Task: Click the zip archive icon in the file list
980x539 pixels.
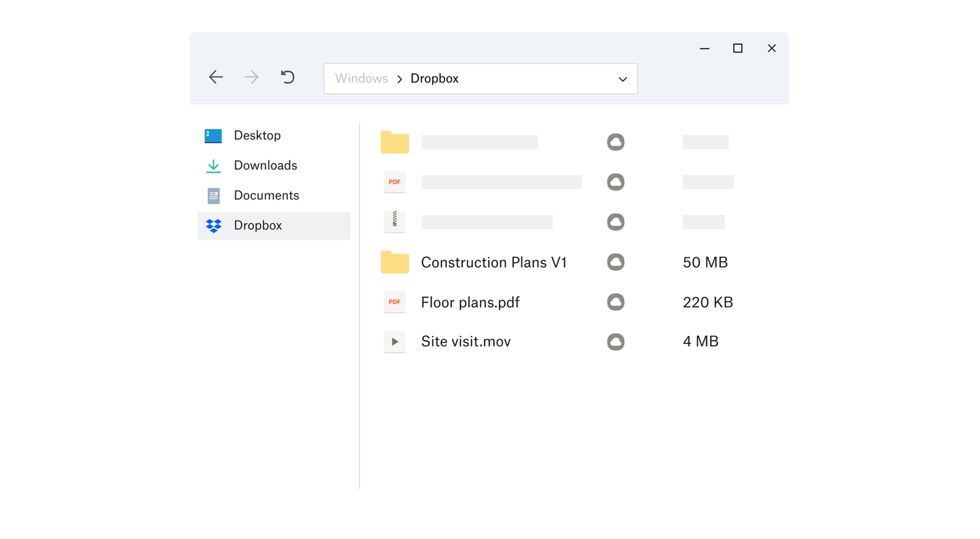Action: (394, 221)
